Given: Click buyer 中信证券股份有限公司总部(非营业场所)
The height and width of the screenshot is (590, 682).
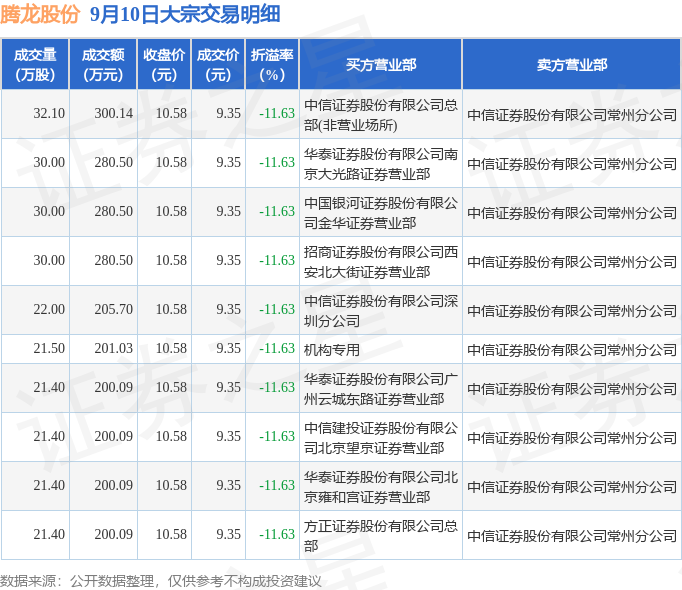Looking at the screenshot, I should tap(381, 115).
